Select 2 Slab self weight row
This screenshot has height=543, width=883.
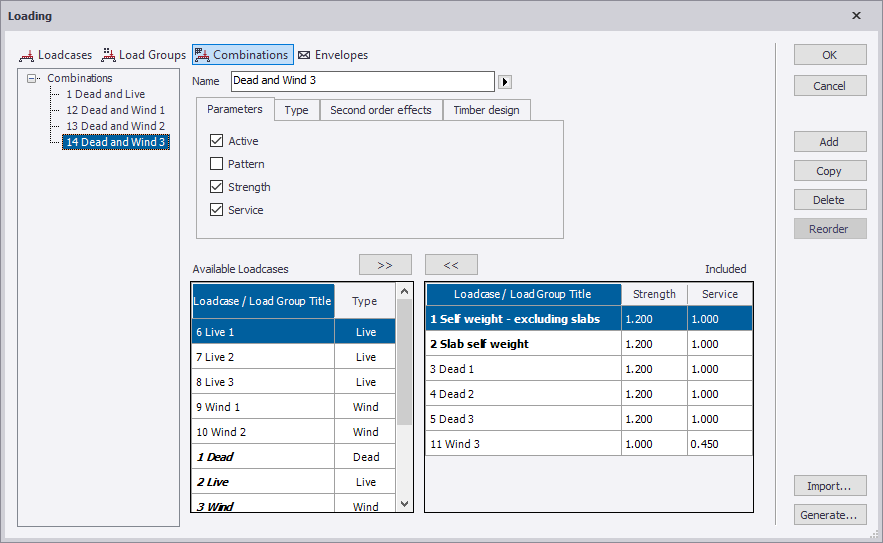point(589,344)
